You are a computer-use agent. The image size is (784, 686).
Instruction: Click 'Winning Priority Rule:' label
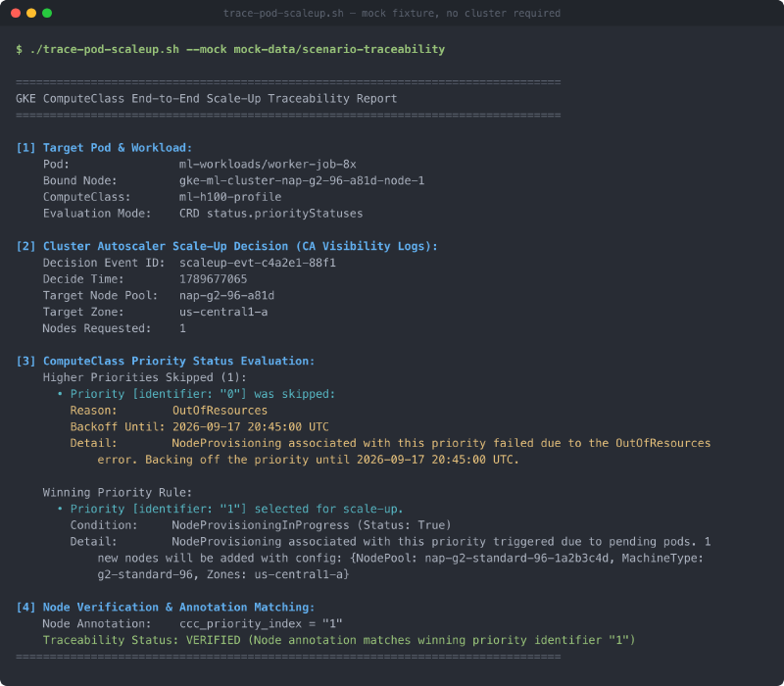[118, 493]
